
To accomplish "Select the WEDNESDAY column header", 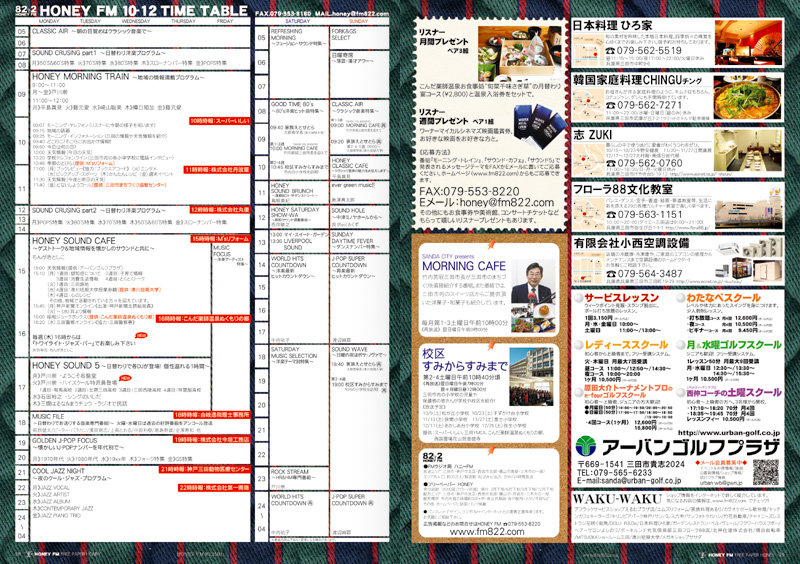I will pyautogui.click(x=135, y=21).
